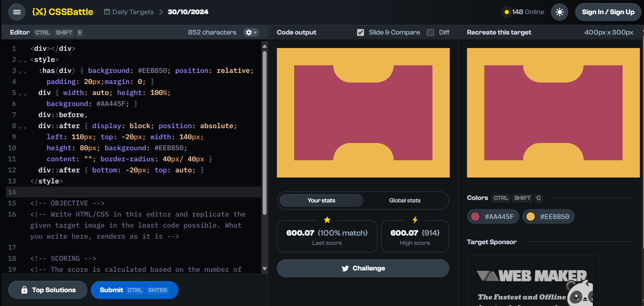Toggle Slide & Compare checkbox
The image size is (644, 306).
click(x=361, y=32)
